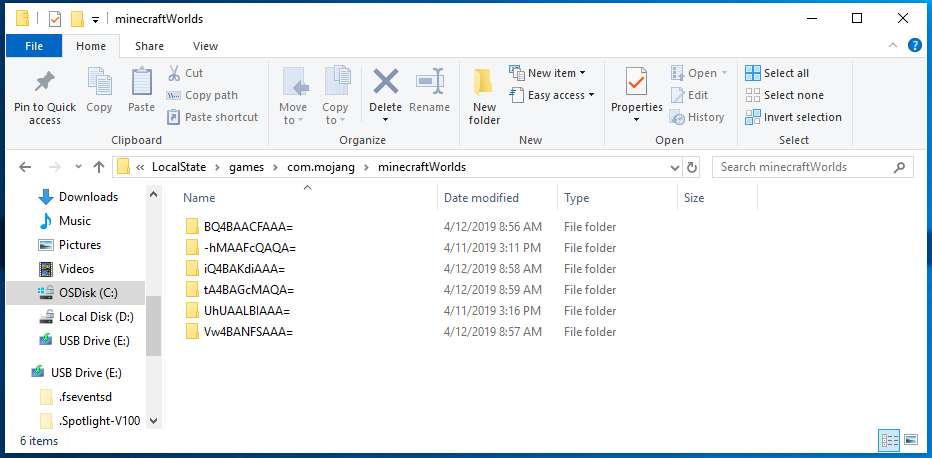Click the Back navigation arrow
Viewport: 932px width, 458px height.
click(x=25, y=167)
